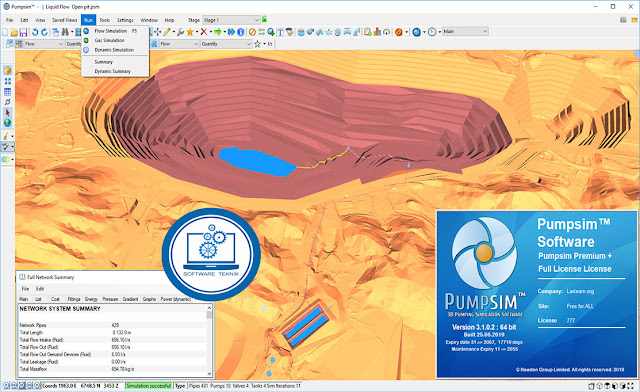Viewport: 640px width, 392px height.
Task: Select the Move arrows tool
Action: pos(157,32)
